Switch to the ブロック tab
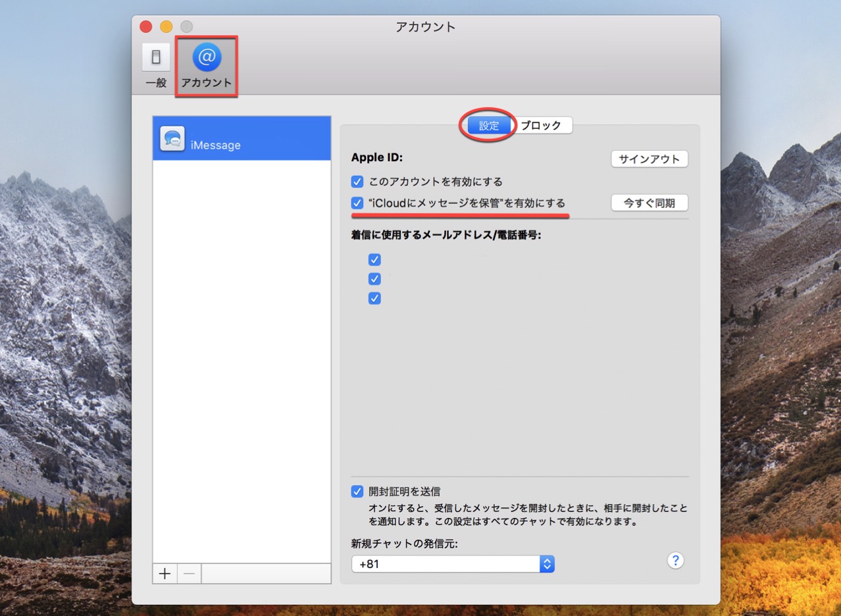Image resolution: width=841 pixels, height=616 pixels. coord(542,126)
